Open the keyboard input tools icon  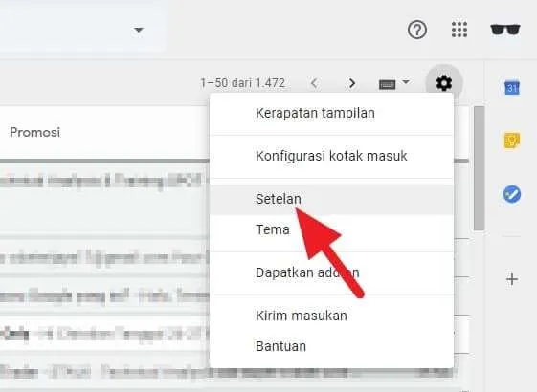click(388, 84)
